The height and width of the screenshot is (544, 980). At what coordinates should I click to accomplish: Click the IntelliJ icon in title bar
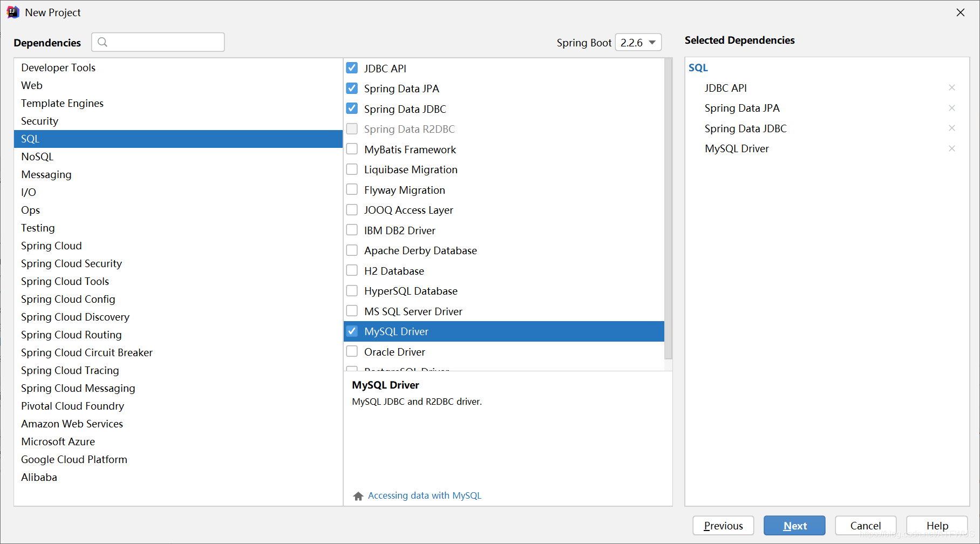13,12
